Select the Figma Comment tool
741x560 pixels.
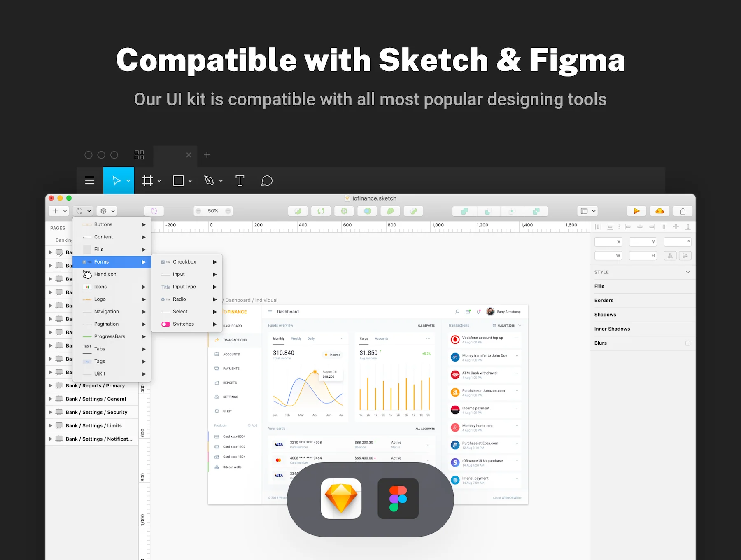pos(267,180)
